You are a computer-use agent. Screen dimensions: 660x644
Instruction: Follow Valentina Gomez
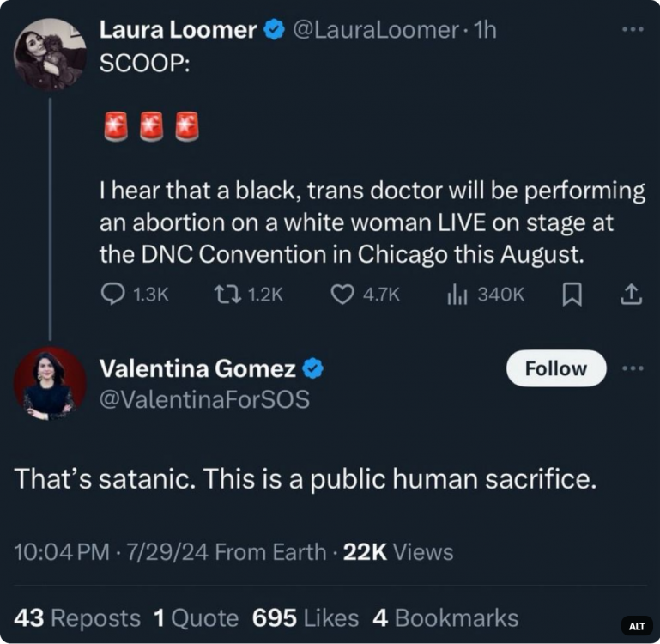coord(555,368)
